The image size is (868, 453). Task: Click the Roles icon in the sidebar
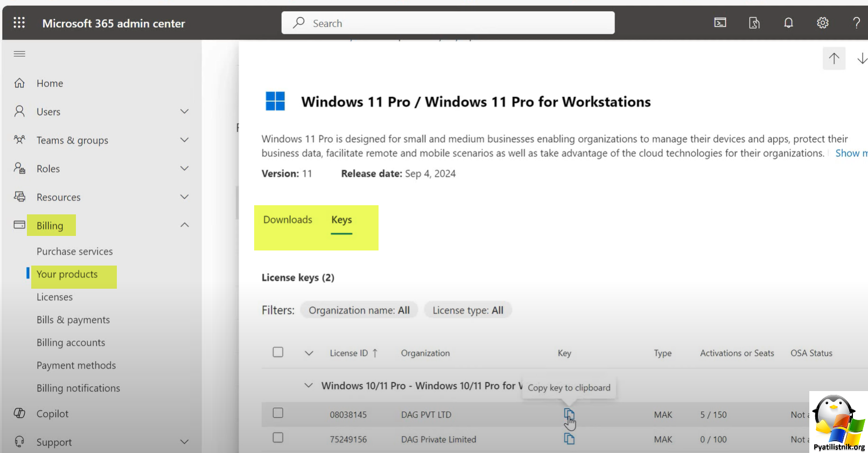tap(19, 169)
